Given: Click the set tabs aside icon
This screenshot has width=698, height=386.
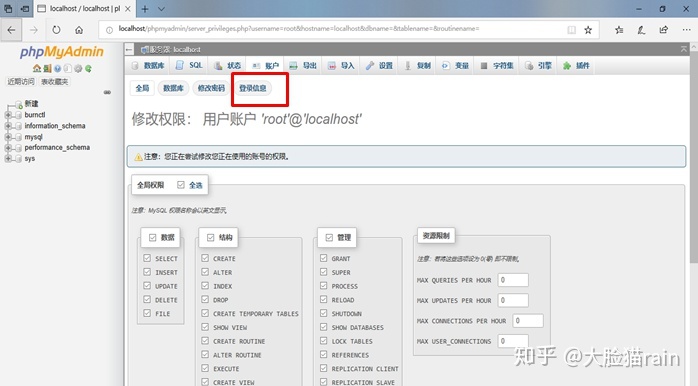Looking at the screenshot, I should (25, 9).
